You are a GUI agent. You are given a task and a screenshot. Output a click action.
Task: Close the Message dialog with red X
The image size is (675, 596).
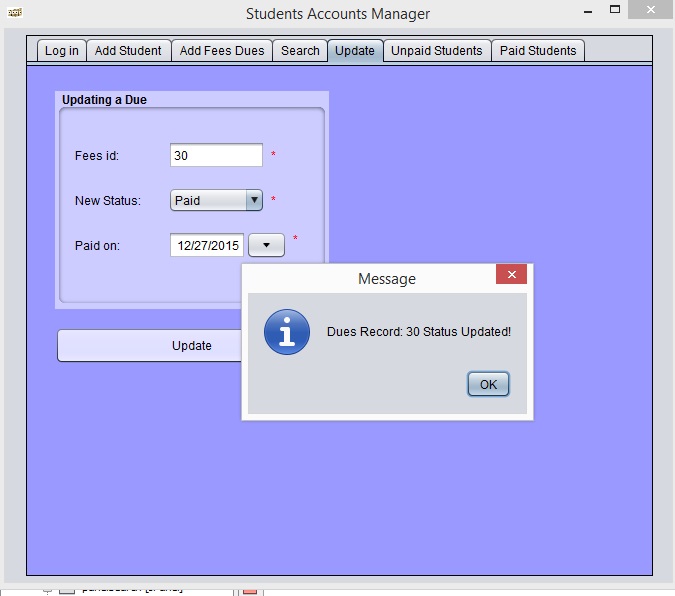tap(511, 274)
